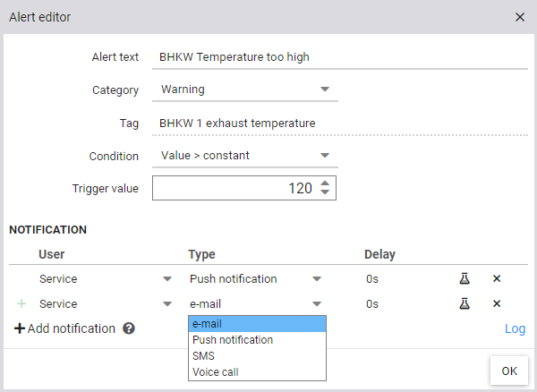Close the Alert editor dialog
The height and width of the screenshot is (392, 537).
pos(520,17)
